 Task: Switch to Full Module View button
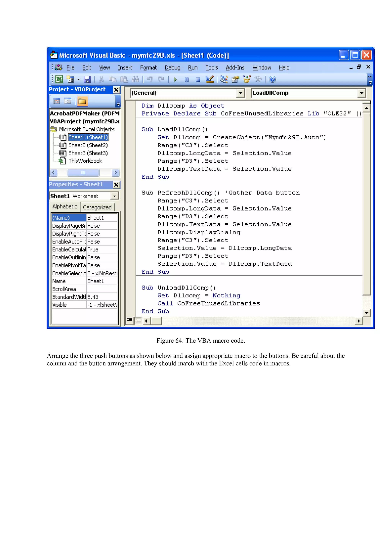pyautogui.click(x=138, y=321)
